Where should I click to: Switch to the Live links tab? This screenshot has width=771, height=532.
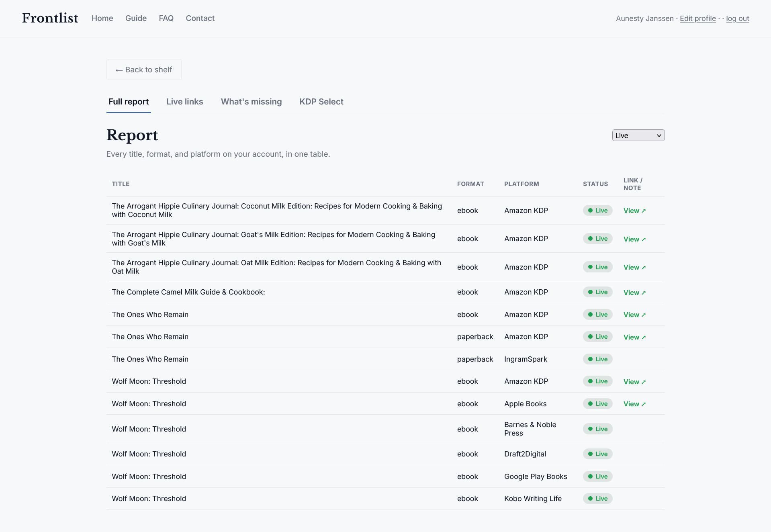pyautogui.click(x=185, y=102)
